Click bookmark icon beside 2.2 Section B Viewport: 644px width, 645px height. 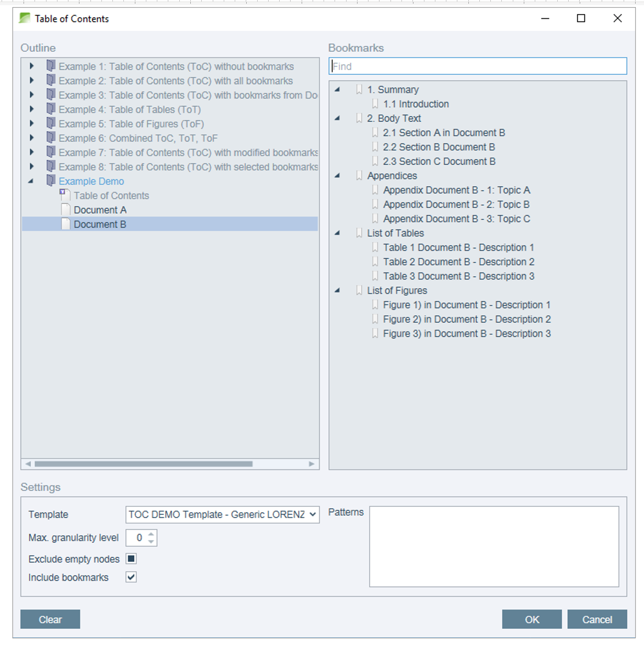pyautogui.click(x=375, y=147)
